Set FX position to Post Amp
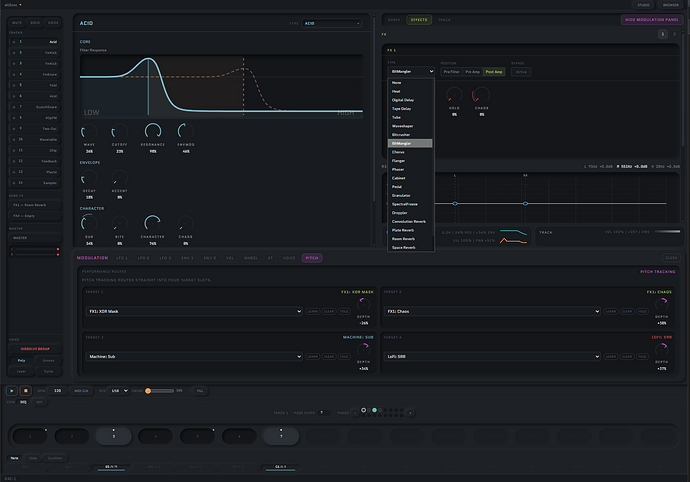This screenshot has width=690, height=482. click(x=494, y=72)
